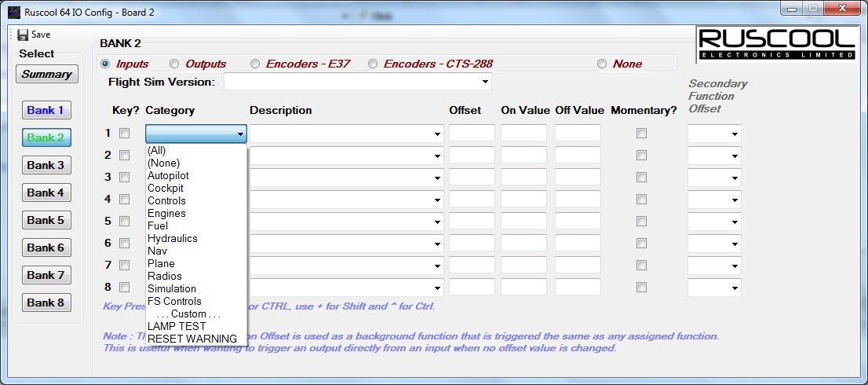Switch to Bank 6
The height and width of the screenshot is (385, 868).
[46, 247]
